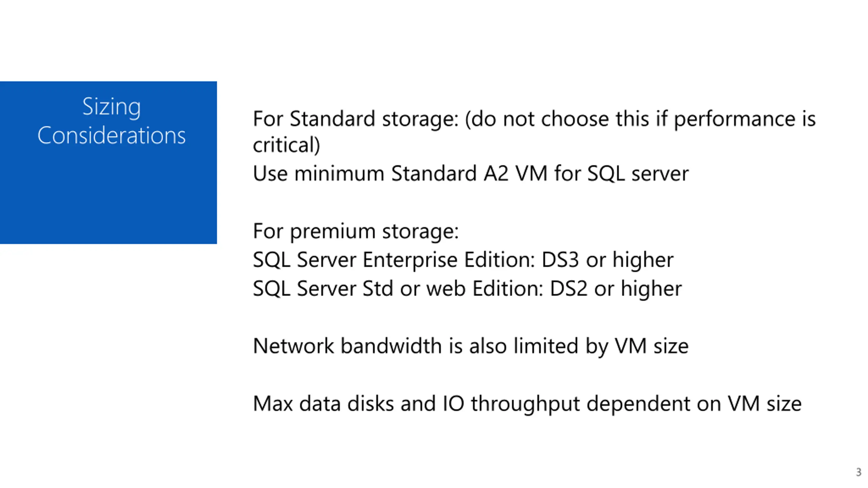Viewport: 868px width, 488px height.
Task: Click the Sizing Considerations title
Action: [112, 121]
